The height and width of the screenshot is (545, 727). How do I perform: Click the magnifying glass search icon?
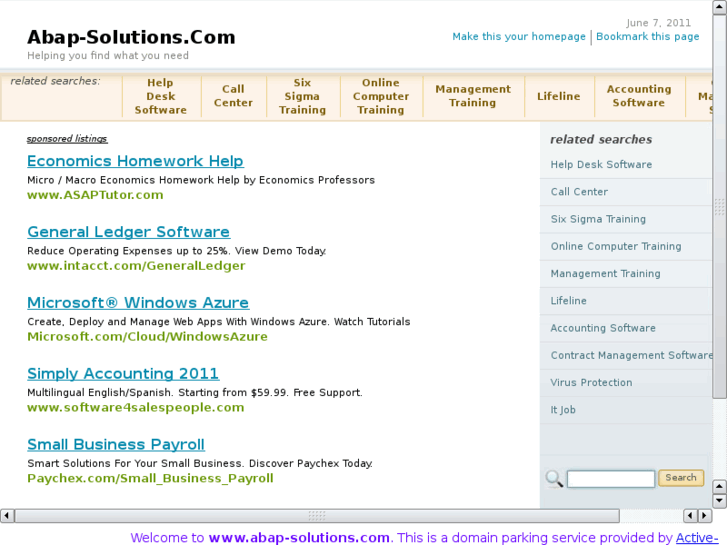click(x=554, y=478)
